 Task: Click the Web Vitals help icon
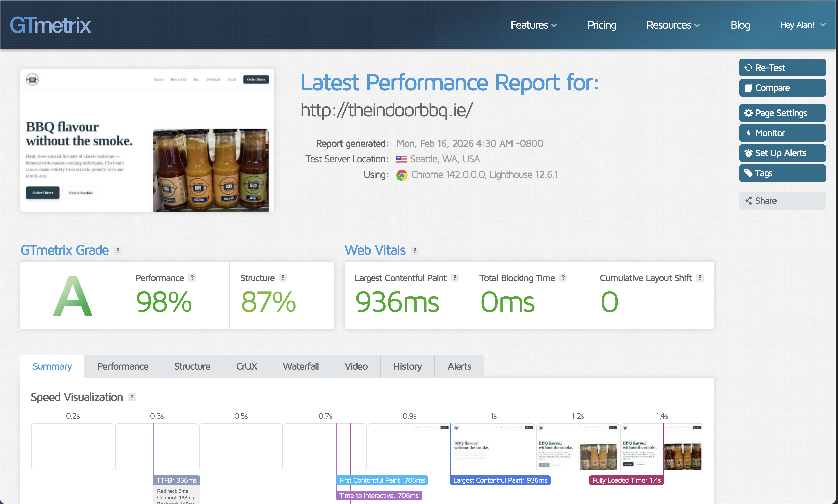tap(415, 251)
